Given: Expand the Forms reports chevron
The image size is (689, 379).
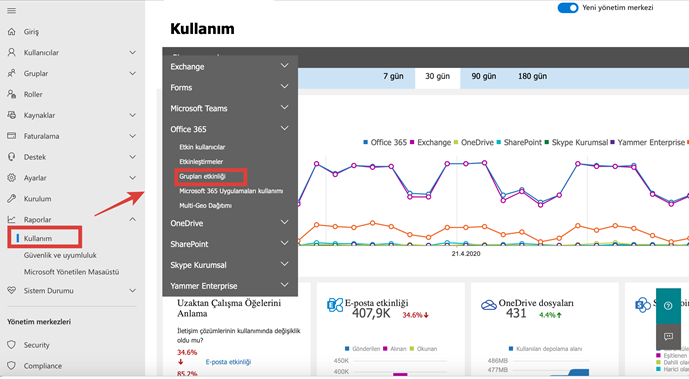Looking at the screenshot, I should [285, 87].
